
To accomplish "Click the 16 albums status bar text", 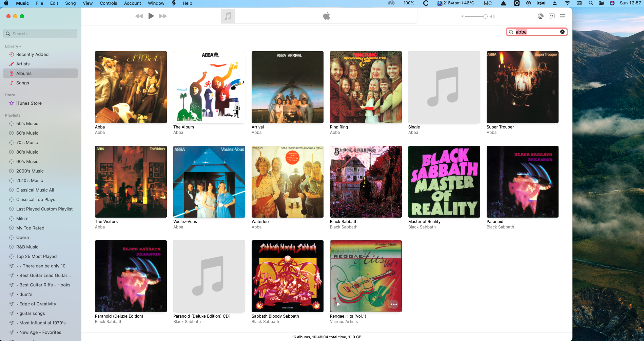I will [x=327, y=337].
